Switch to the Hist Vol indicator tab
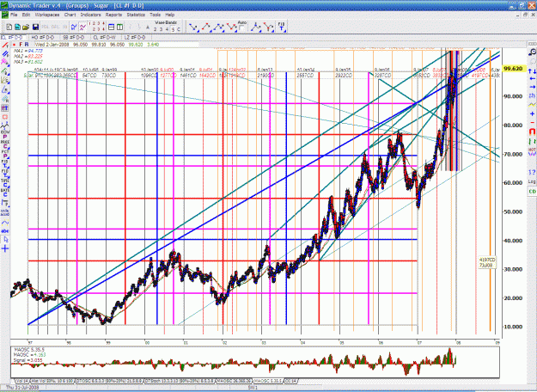Image resolution: width=537 pixels, height=392 pixels. (52, 381)
